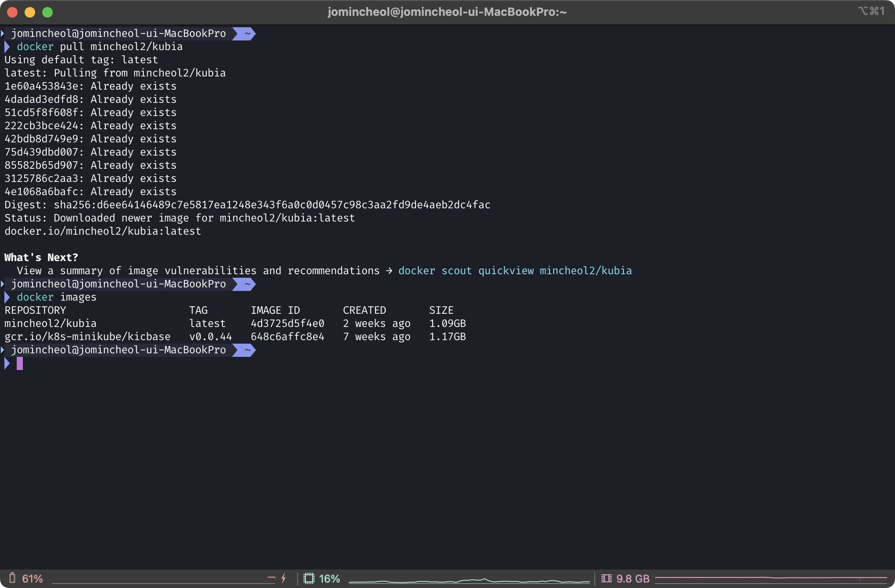Click the docker.io/mincheol2/kubia:latest line

(x=103, y=231)
